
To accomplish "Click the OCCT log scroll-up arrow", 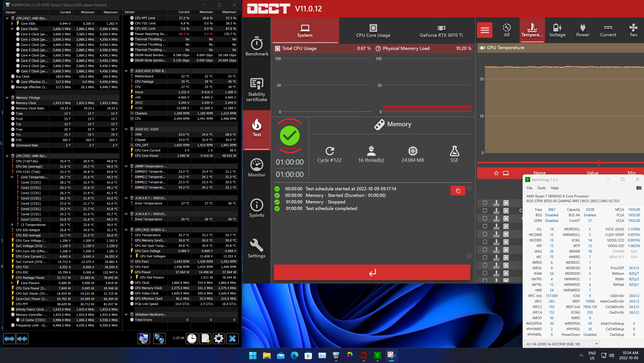I will coord(469,188).
